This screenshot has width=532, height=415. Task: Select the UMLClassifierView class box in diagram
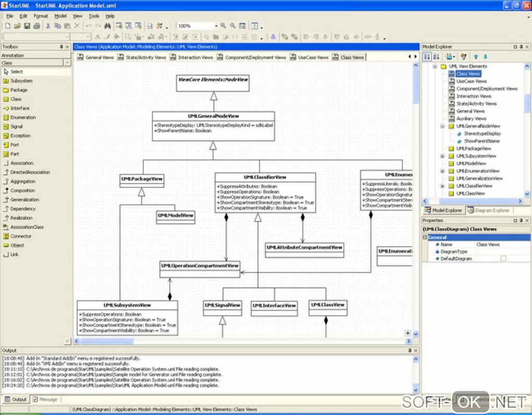(265, 192)
